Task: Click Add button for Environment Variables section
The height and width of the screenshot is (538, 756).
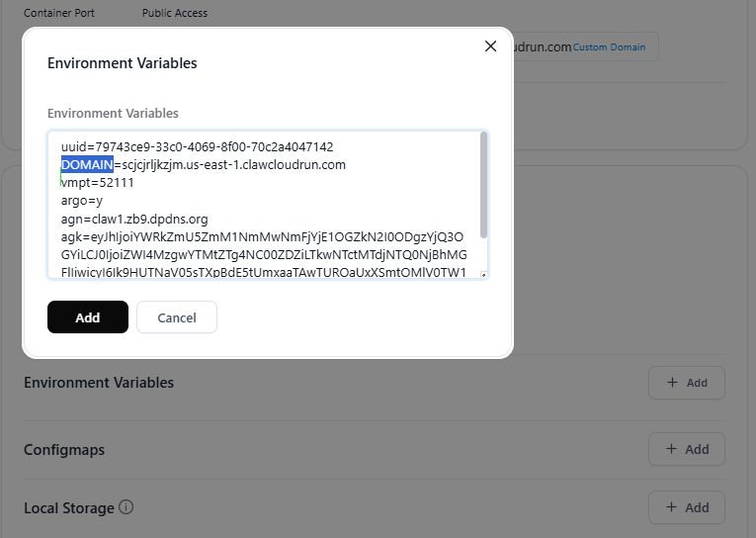Action: tap(687, 383)
